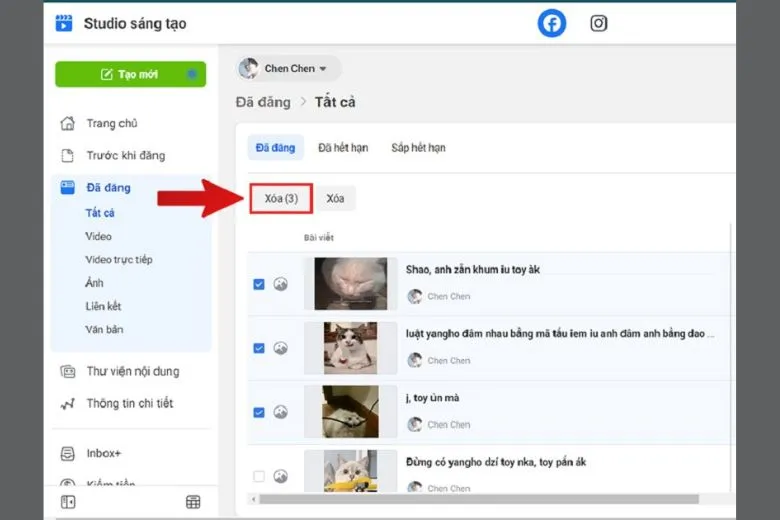Viewport: 780px width, 520px height.
Task: Open cat thumbnail of 'luật yangho' post
Action: click(351, 348)
